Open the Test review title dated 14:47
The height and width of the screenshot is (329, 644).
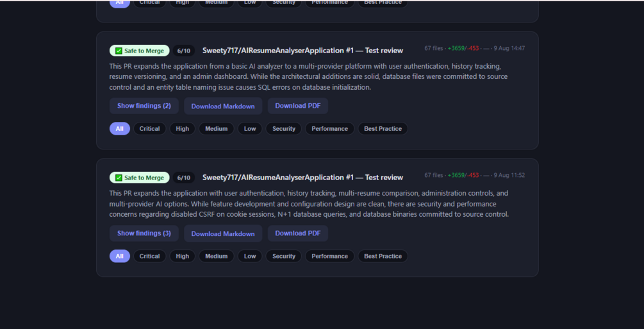pyautogui.click(x=302, y=51)
